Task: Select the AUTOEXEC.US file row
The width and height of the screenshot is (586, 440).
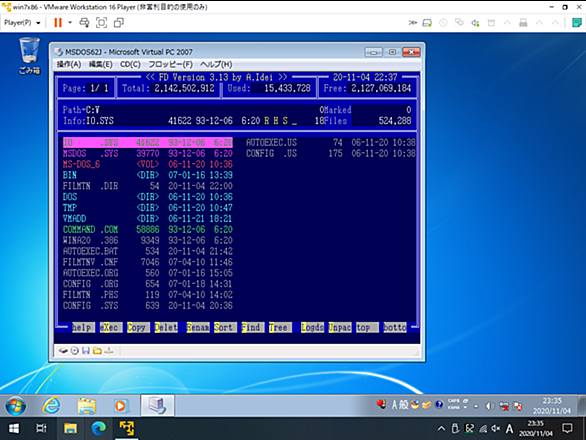Action: pyautogui.click(x=330, y=142)
